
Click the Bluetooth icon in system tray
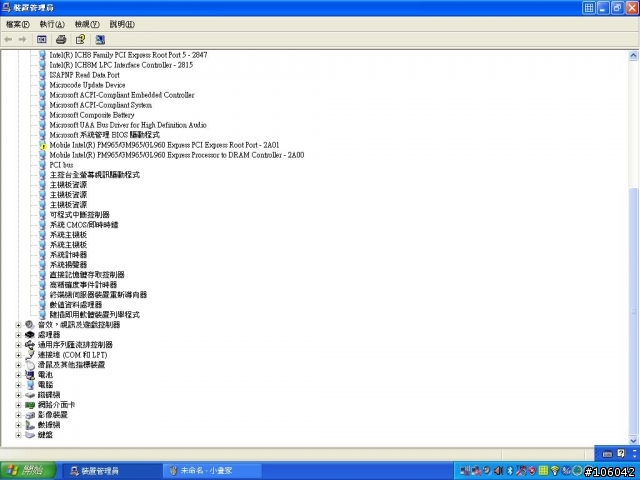[510, 471]
